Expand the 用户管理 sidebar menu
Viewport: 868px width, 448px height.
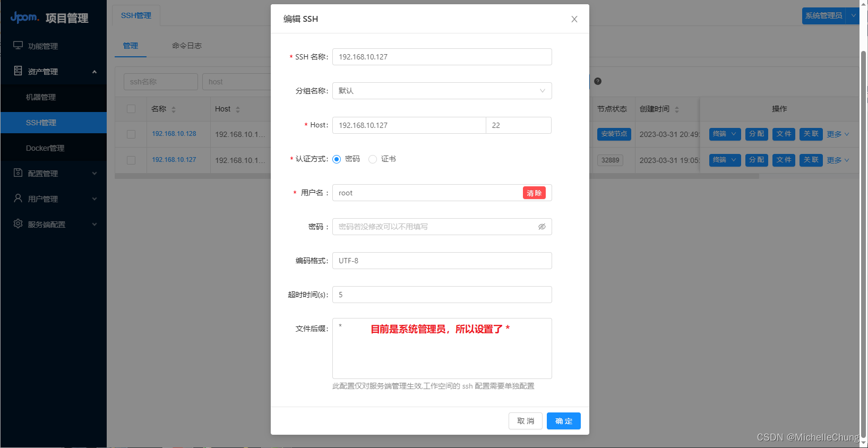pos(94,199)
